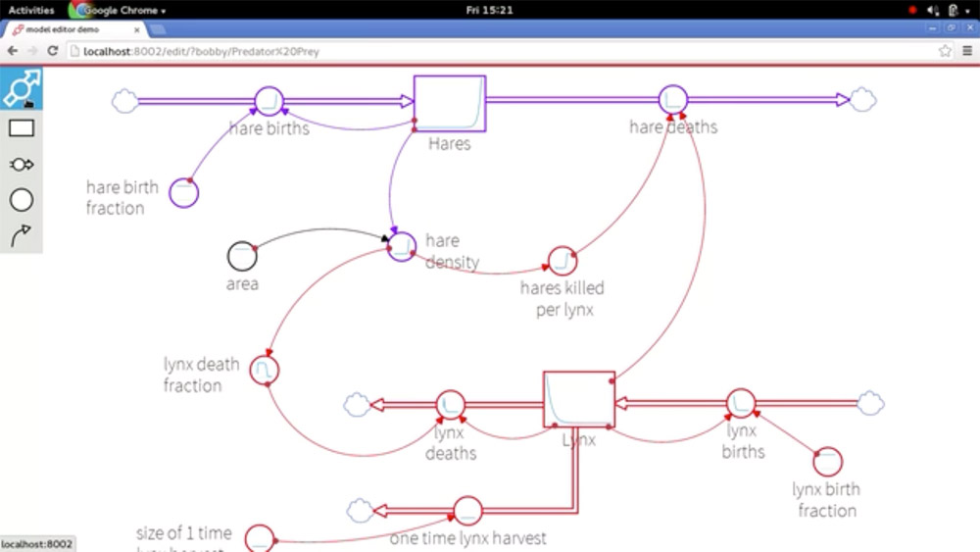
Task: Select the model logo tool at toolbar top
Action: pyautogui.click(x=22, y=88)
